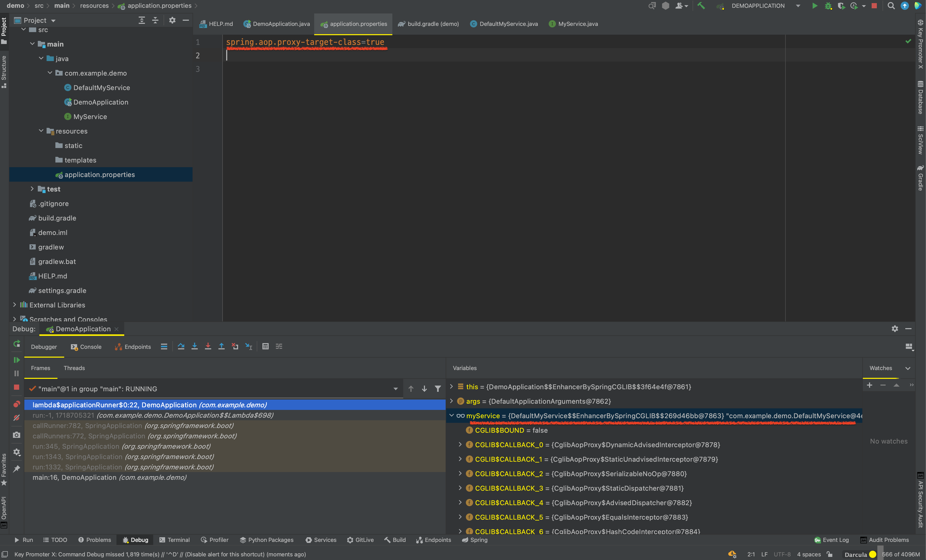The height and width of the screenshot is (560, 926).
Task: Click the Step Into debugger icon
Action: [194, 347]
